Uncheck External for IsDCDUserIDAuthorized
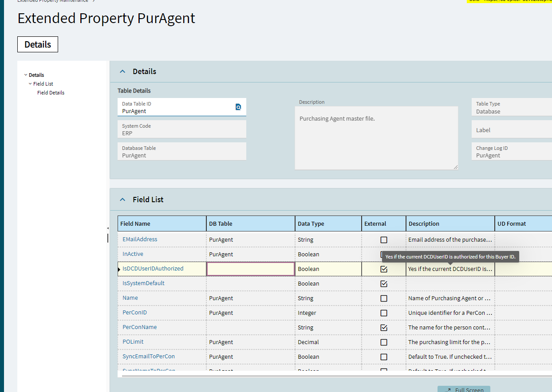The width and height of the screenshot is (552, 392). [x=384, y=269]
